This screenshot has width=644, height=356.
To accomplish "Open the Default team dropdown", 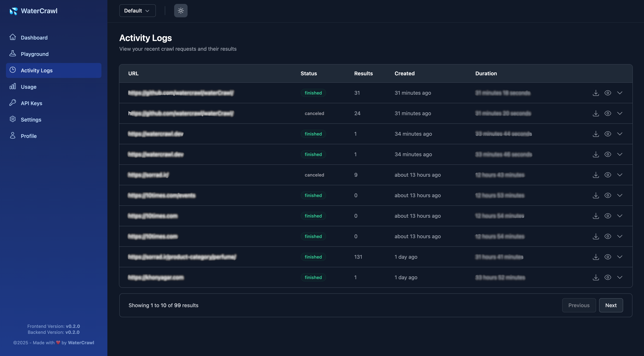I will click(137, 11).
